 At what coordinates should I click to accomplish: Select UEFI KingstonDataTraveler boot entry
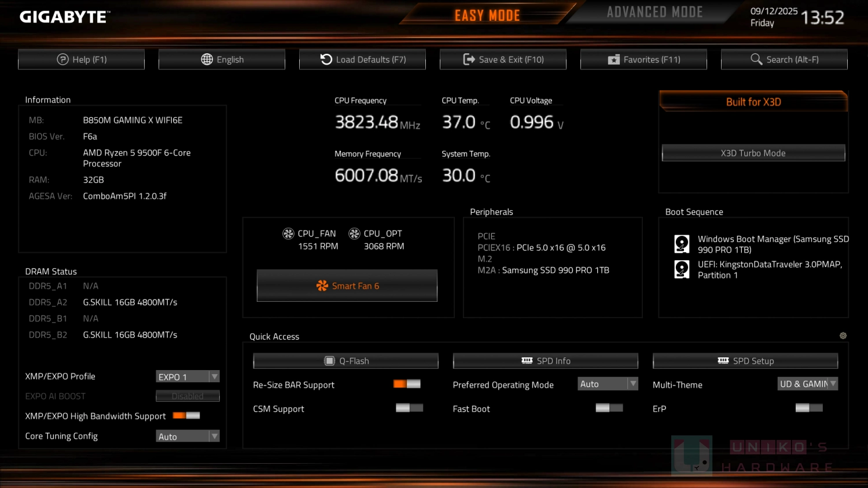(x=759, y=269)
